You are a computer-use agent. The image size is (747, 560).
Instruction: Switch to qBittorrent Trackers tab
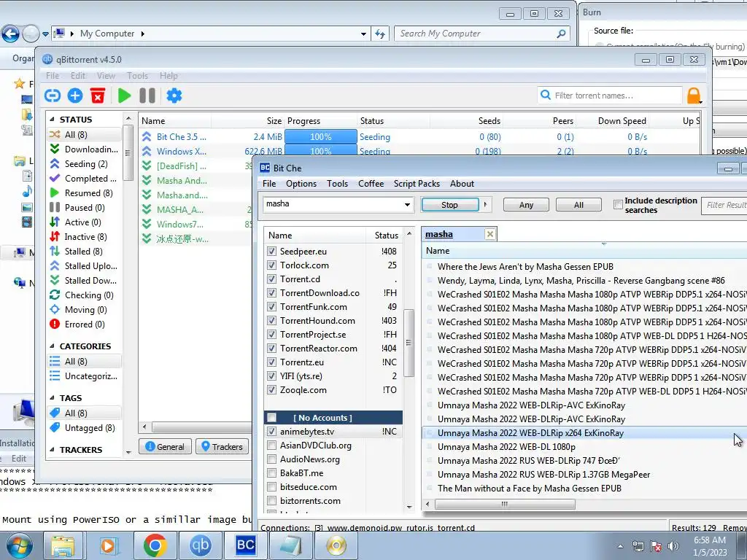tap(222, 447)
